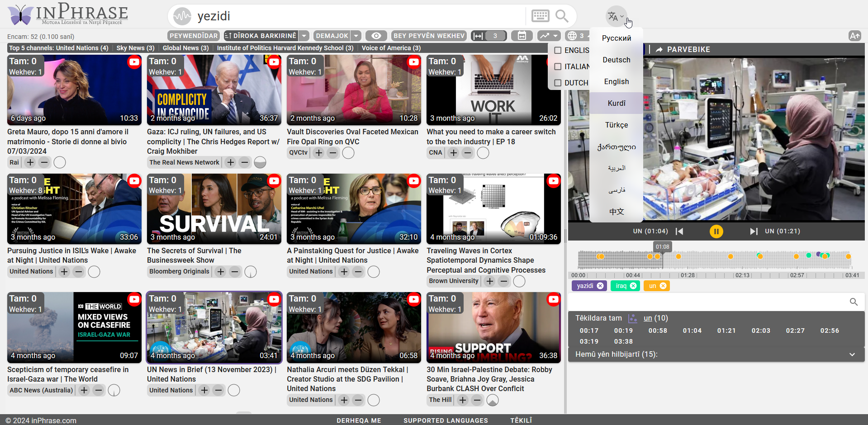This screenshot has height=425, width=868.
Task: Click the magnifier search icon beside yezidi
Action: (x=562, y=16)
